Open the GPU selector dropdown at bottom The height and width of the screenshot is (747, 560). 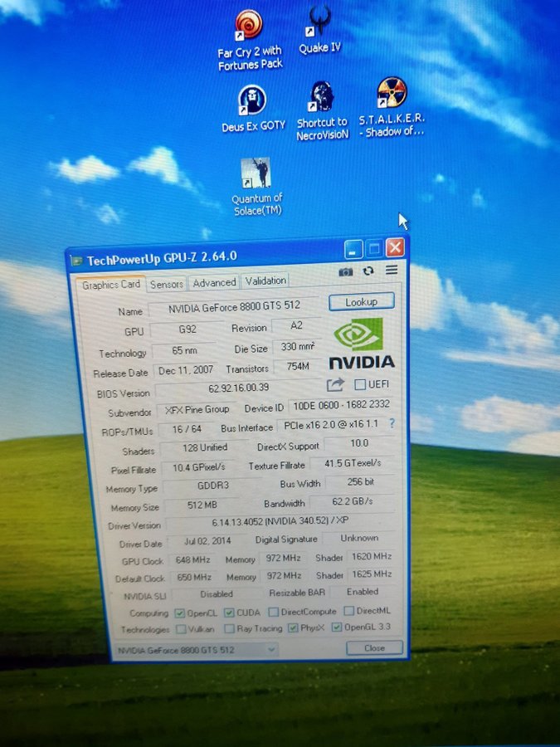(x=195, y=650)
